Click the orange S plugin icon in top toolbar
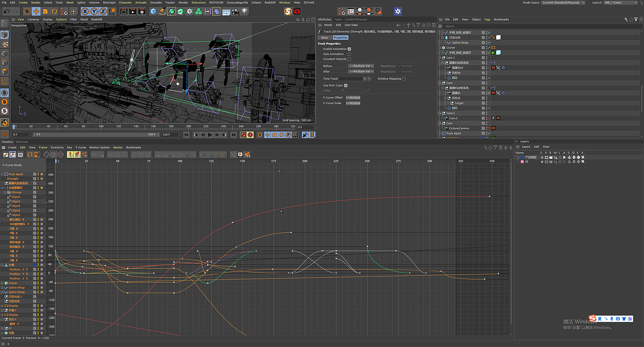The height and width of the screenshot is (347, 644). point(288,11)
